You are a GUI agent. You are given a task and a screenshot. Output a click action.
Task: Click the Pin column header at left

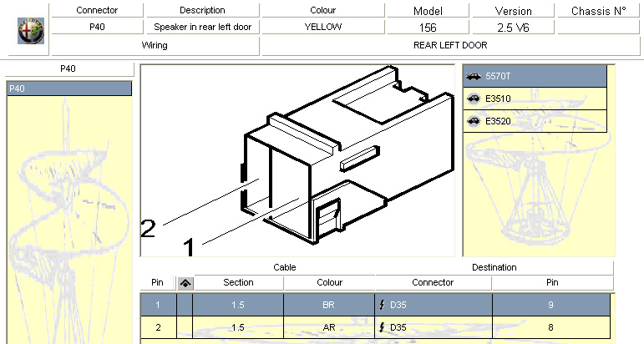coord(157,282)
